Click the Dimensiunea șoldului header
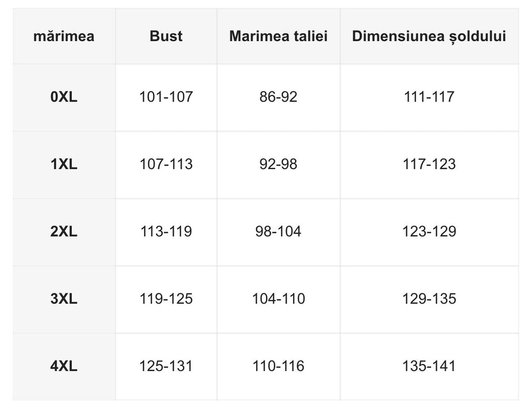The image size is (532, 413). [x=429, y=36]
